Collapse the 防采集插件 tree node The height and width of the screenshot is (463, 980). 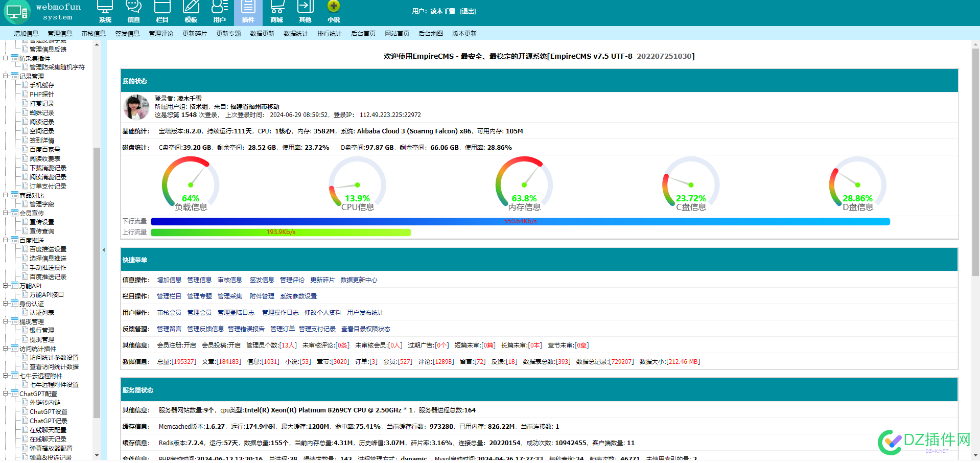click(x=6, y=58)
